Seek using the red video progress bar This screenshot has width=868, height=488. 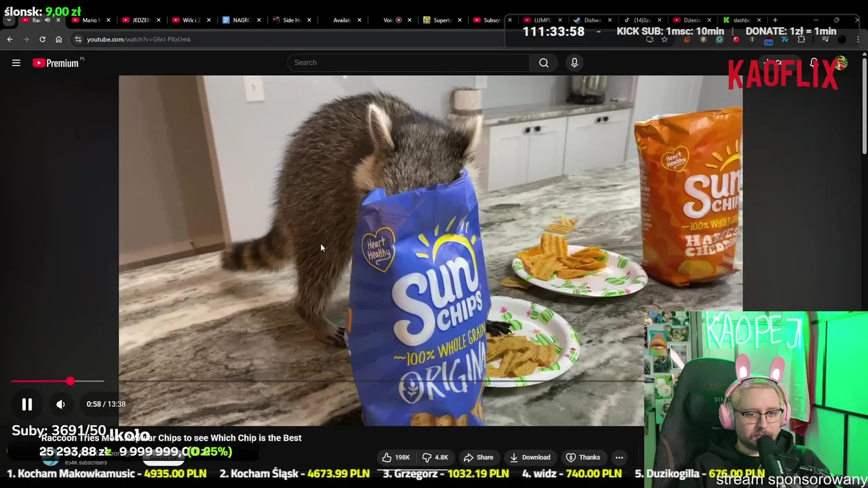57,382
